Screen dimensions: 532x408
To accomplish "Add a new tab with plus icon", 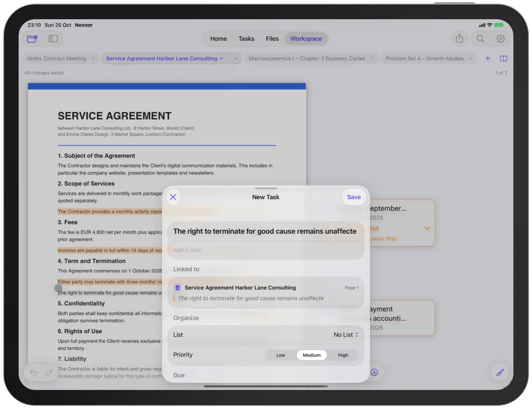I will (488, 58).
